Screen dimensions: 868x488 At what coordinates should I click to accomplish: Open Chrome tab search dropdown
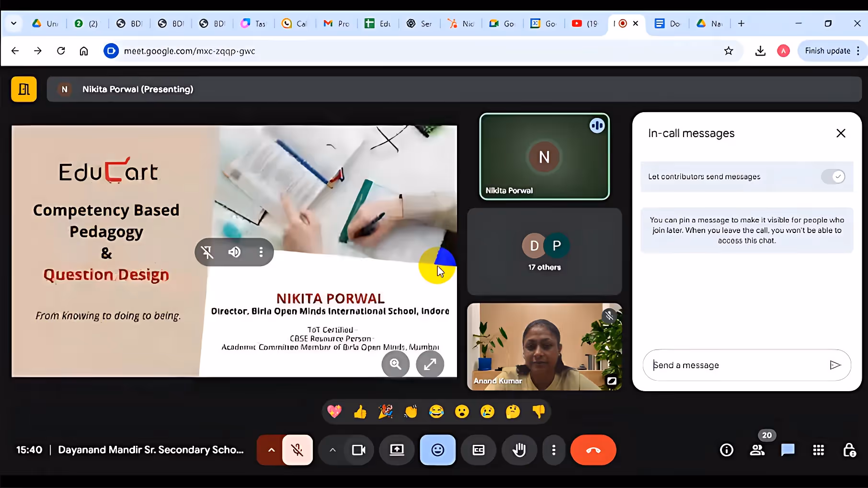[x=14, y=23]
